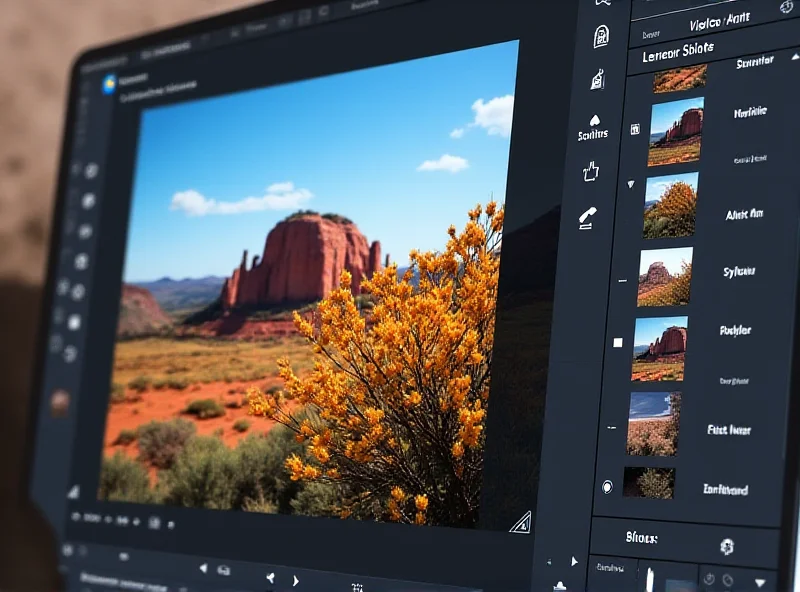Click the small caption text under Horfitlie
The height and width of the screenshot is (592, 800).
[x=750, y=159]
